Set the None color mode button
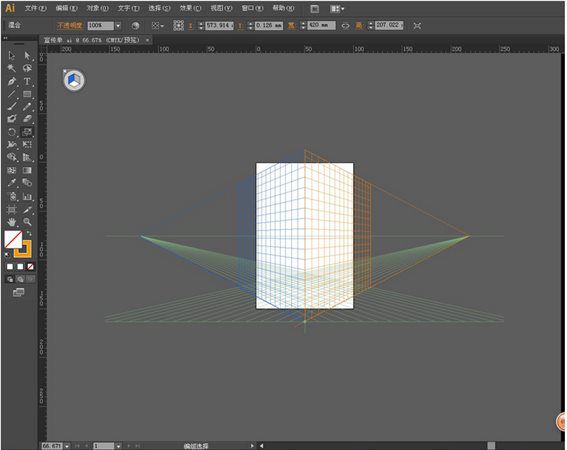Viewport: 567px width, 450px height. click(30, 267)
